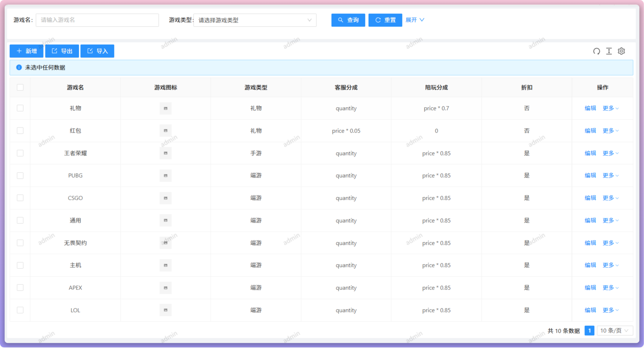This screenshot has height=348, width=644.
Task: Click game icon thumbnail in 礼物 row
Action: click(165, 108)
